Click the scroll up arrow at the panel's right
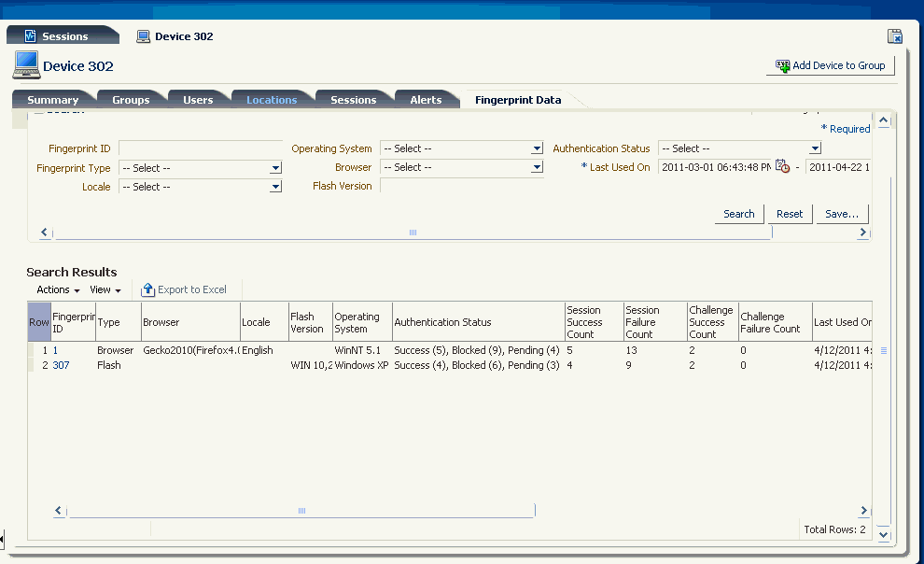Viewport: 924px width, 564px height. (883, 120)
